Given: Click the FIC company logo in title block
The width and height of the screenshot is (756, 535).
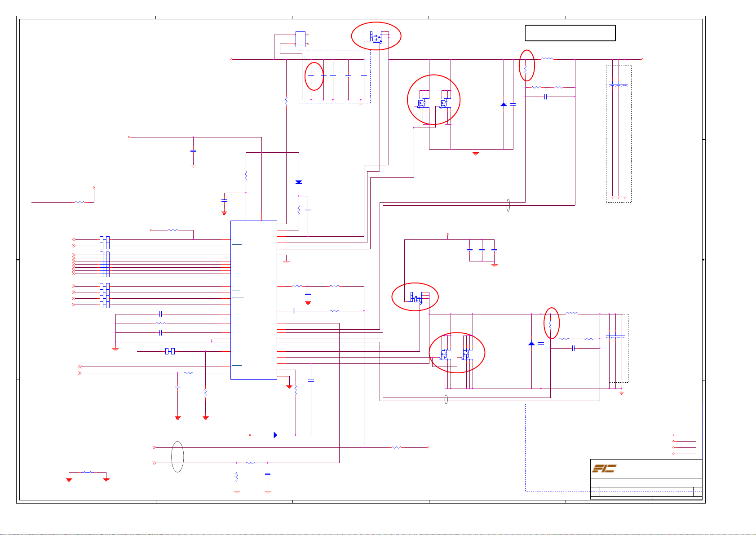Looking at the screenshot, I should pos(604,469).
